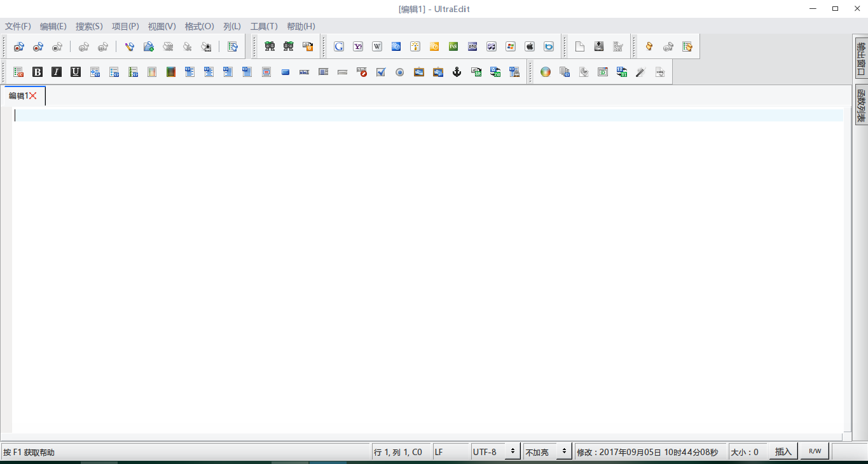This screenshot has width=868, height=464.
Task: Click the blue button element icon
Action: (286, 72)
